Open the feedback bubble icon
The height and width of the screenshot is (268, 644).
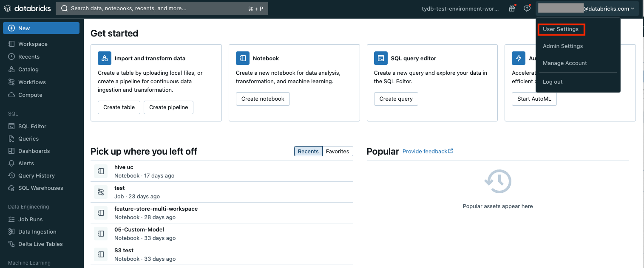[527, 8]
